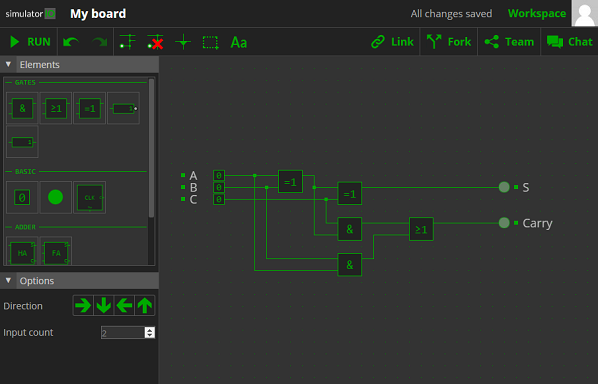Activate the text label Aa tool
The height and width of the screenshot is (384, 598).
point(239,42)
